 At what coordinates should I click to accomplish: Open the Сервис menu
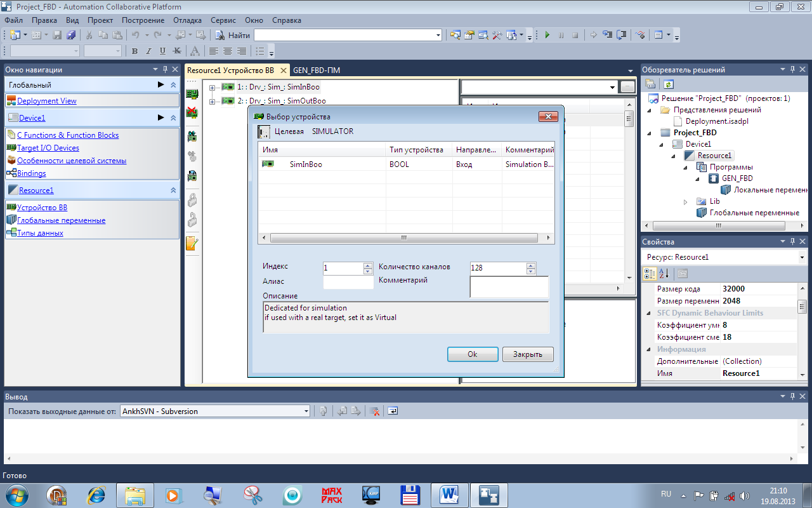(x=223, y=20)
